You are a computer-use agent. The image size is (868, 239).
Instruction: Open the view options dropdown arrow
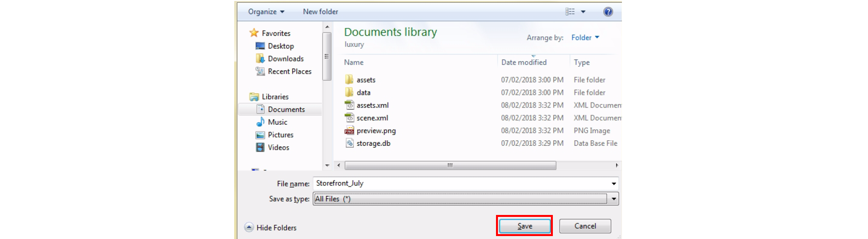[583, 12]
